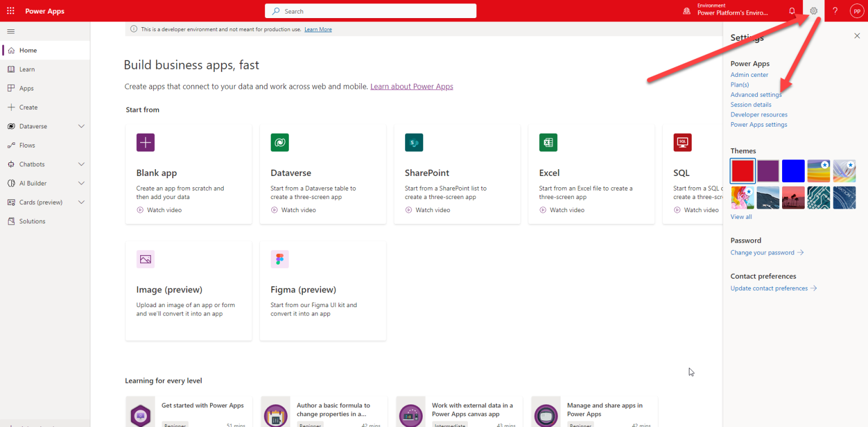Expand the Dataverse navigation chevron
This screenshot has height=427, width=868.
click(x=81, y=126)
